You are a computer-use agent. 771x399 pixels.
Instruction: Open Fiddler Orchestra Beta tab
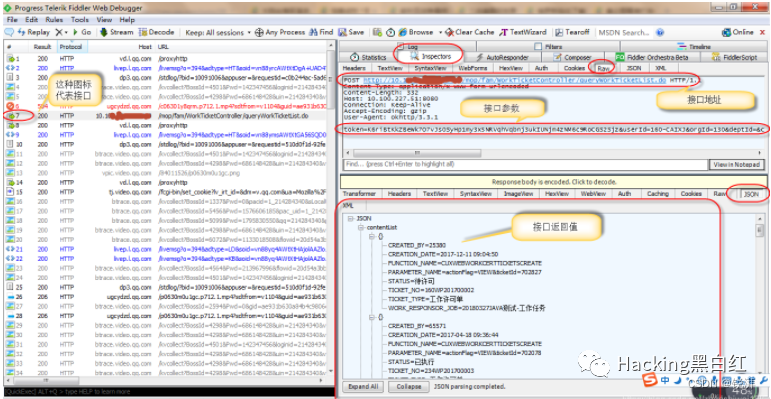pyautogui.click(x=652, y=57)
